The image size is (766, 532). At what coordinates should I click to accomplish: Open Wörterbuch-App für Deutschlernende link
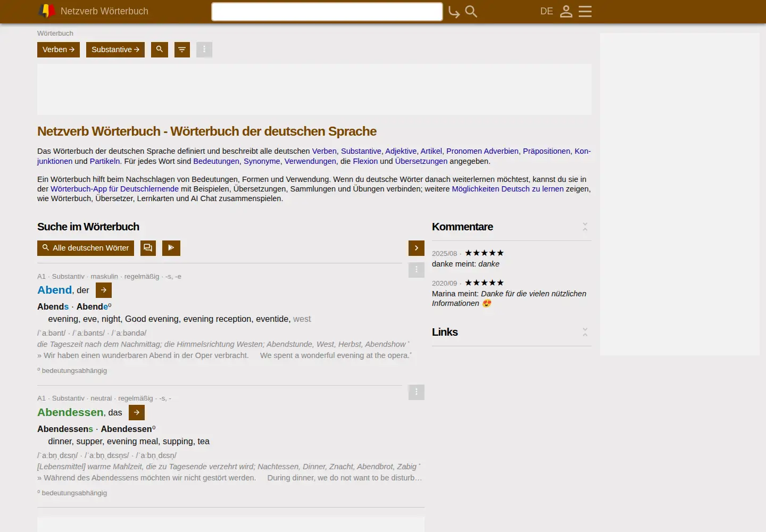(114, 189)
